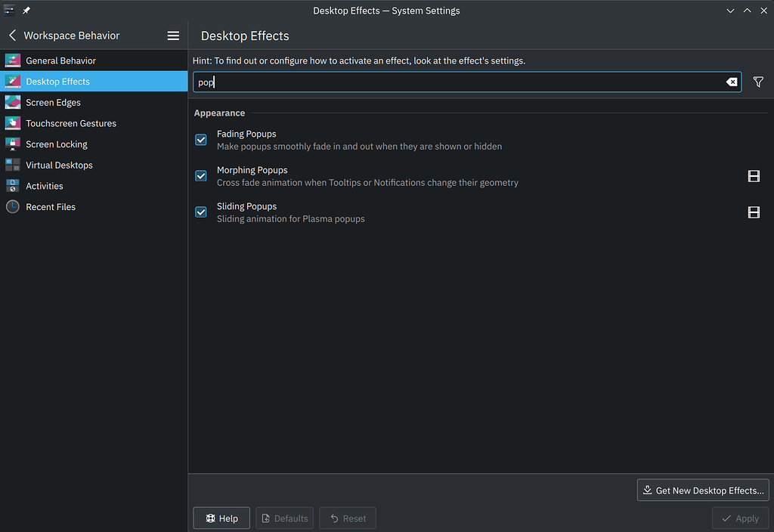Image resolution: width=774 pixels, height=532 pixels.
Task: Switch to the Virtual Desktops page
Action: click(x=59, y=165)
